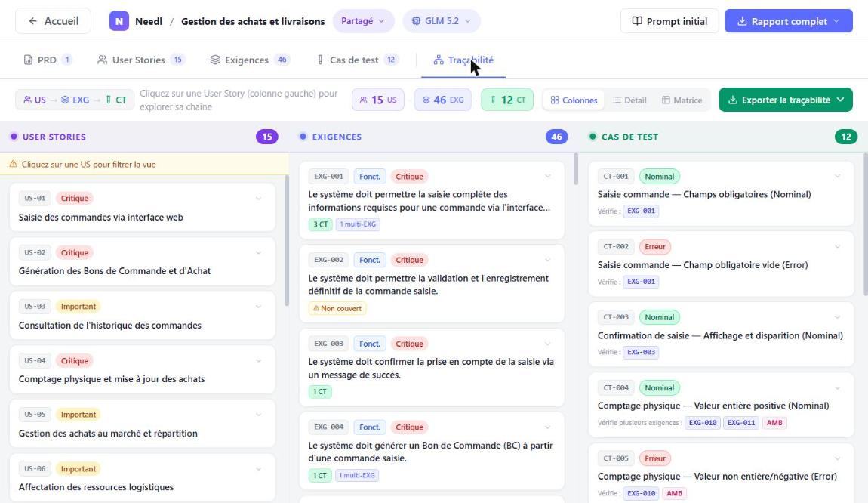868x503 pixels.
Task: Open the Prompt initial button
Action: click(x=669, y=21)
